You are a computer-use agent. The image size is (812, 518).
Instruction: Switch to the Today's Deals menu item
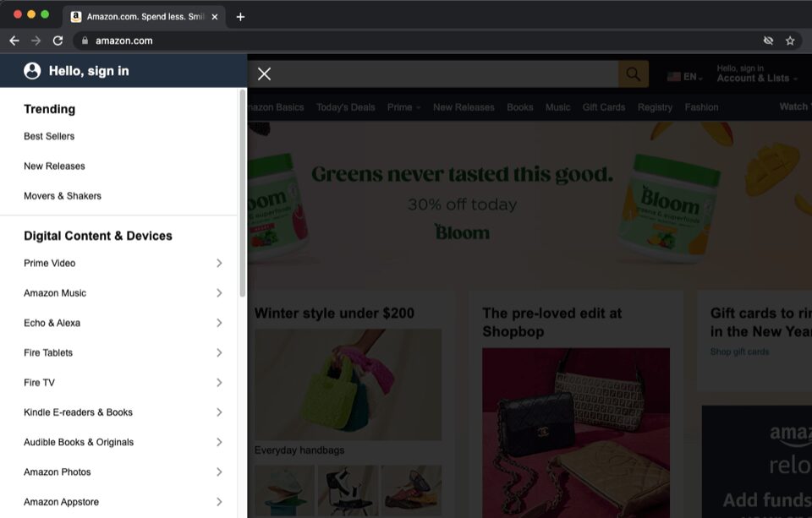[345, 107]
